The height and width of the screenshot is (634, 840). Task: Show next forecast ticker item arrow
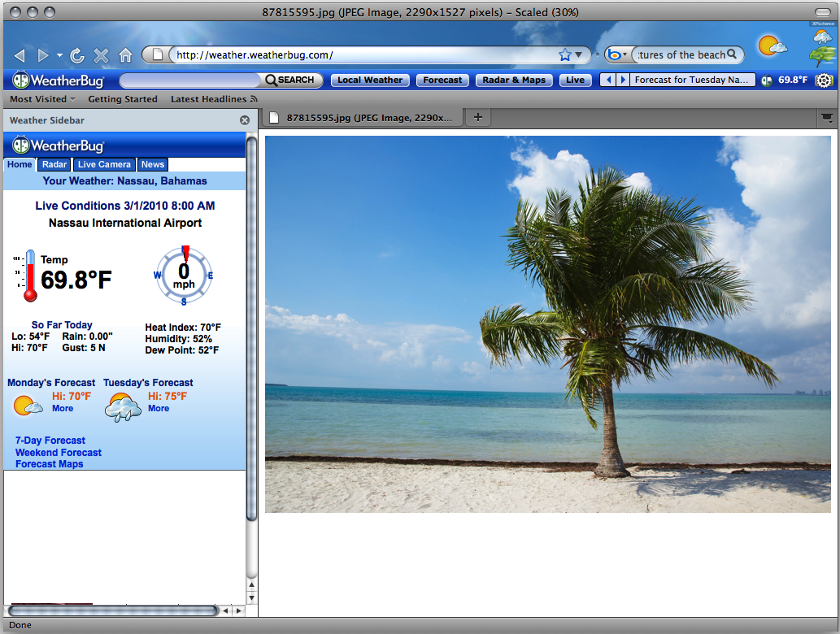click(623, 80)
